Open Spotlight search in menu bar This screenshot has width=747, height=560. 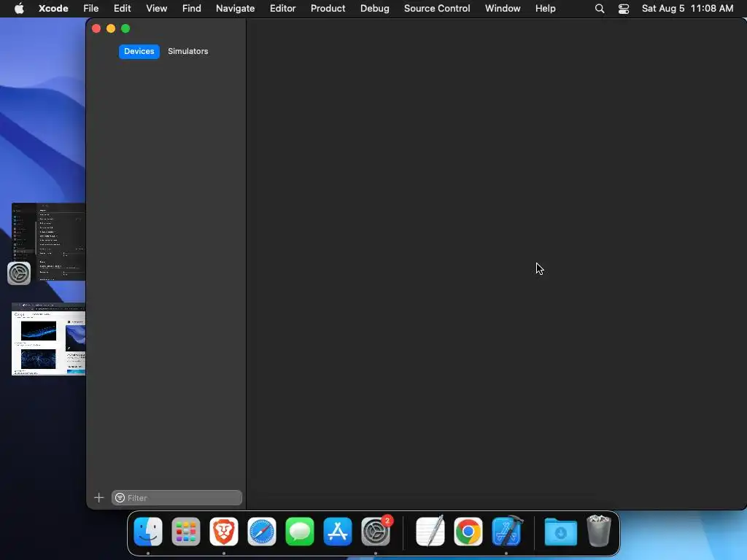[x=600, y=9]
